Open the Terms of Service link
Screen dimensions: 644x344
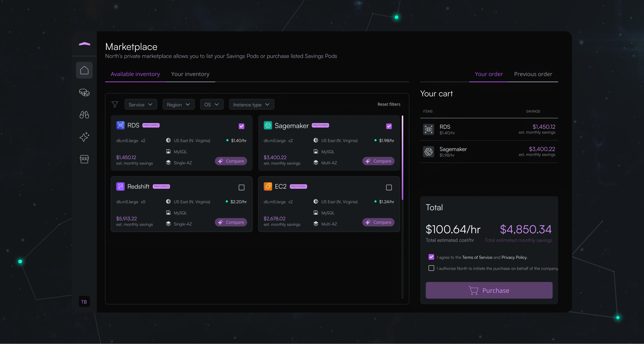(477, 257)
